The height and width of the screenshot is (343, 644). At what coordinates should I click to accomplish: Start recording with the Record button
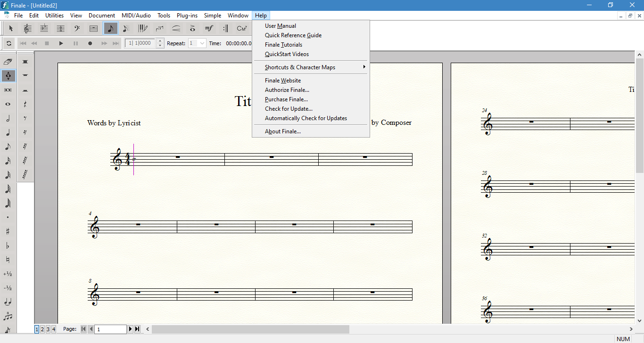pos(90,43)
